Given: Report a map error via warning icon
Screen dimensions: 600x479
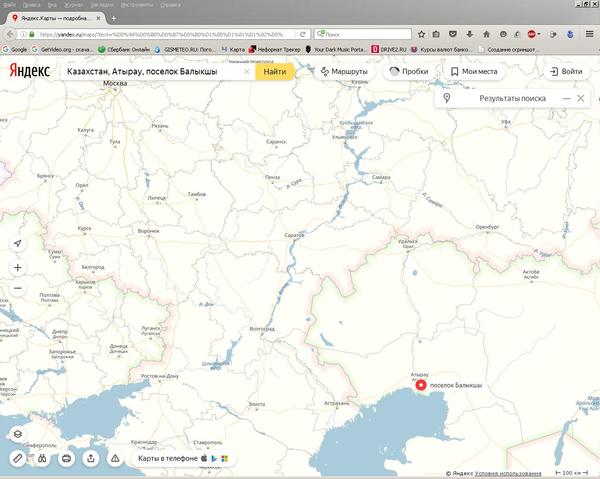Looking at the screenshot, I should (x=116, y=457).
